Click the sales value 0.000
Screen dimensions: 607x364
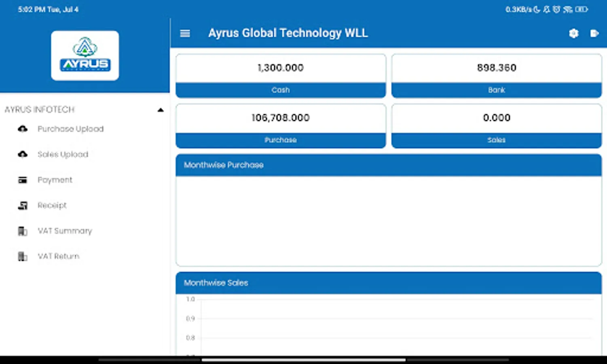[497, 118]
